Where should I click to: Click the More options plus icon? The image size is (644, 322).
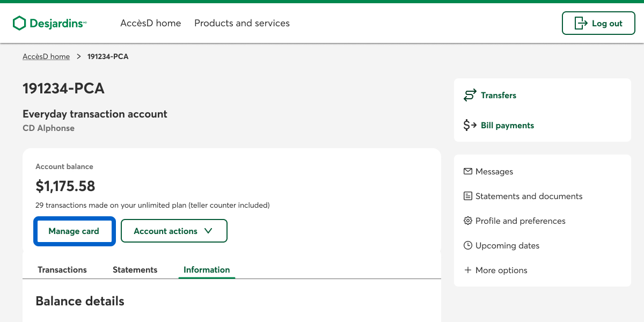(x=468, y=270)
